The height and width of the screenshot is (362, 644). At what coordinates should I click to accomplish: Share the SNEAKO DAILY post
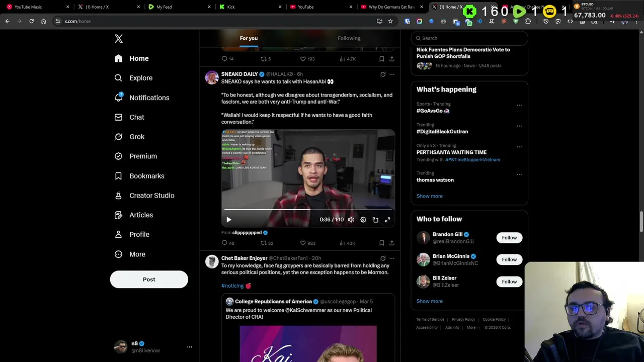(x=392, y=243)
